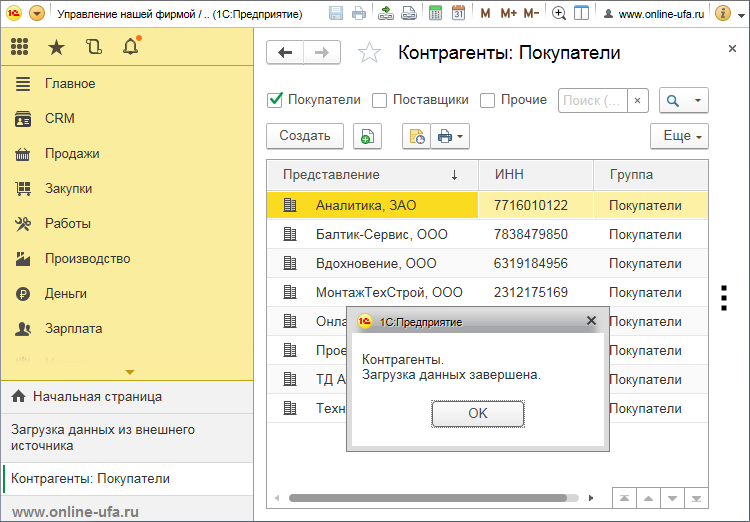Open the info icon in title bar
The height and width of the screenshot is (522, 750).
[x=723, y=13]
